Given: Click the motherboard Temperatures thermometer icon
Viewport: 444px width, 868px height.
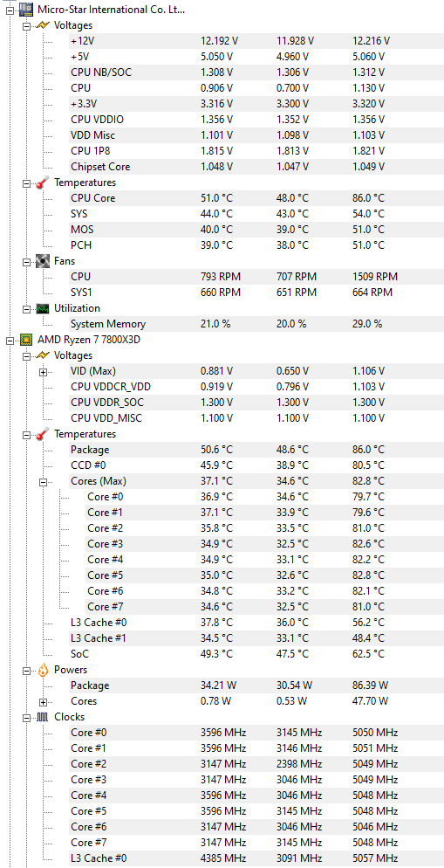Looking at the screenshot, I should tap(43, 183).
